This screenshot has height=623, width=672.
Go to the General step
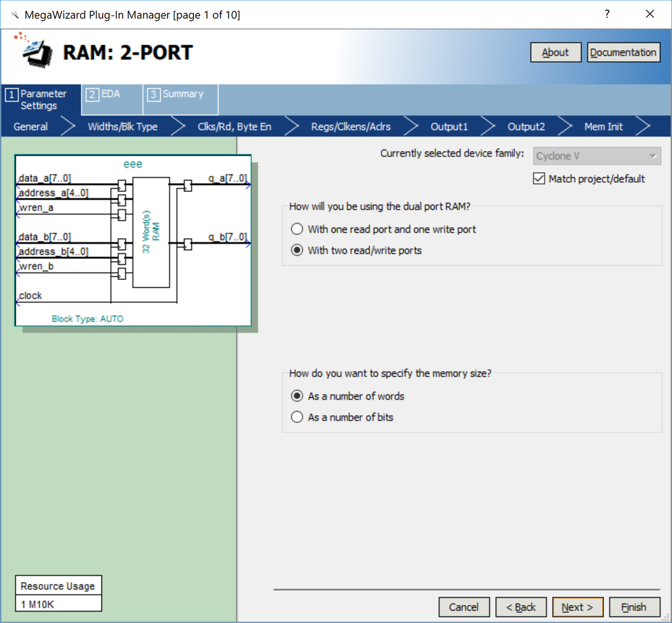click(30, 126)
